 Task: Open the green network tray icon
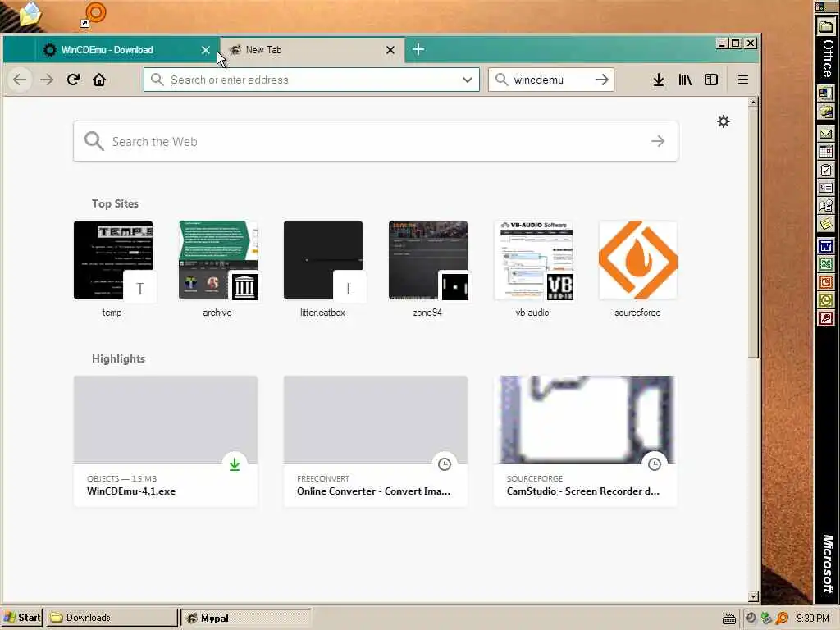click(x=767, y=618)
